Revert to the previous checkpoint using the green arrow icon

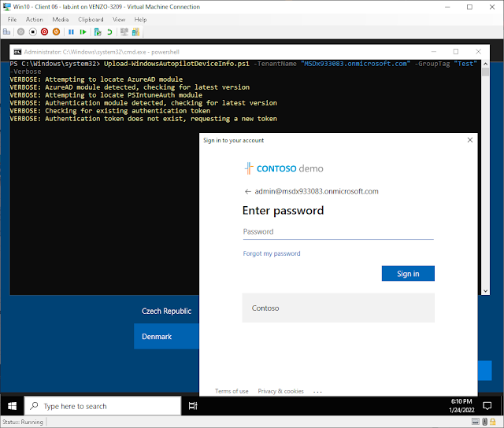coord(109,31)
